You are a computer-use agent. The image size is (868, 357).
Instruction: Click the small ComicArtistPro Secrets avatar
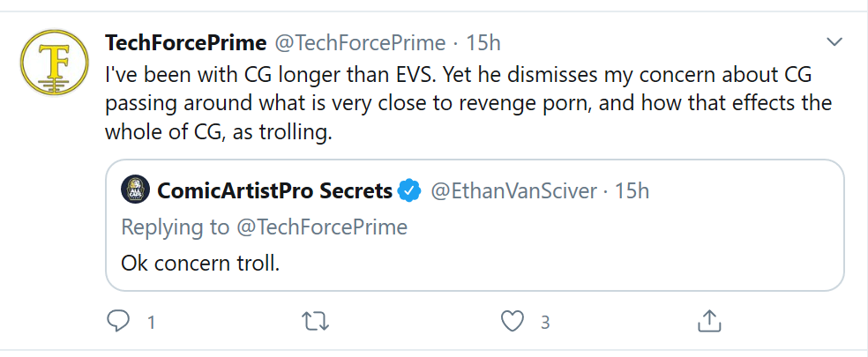135,190
